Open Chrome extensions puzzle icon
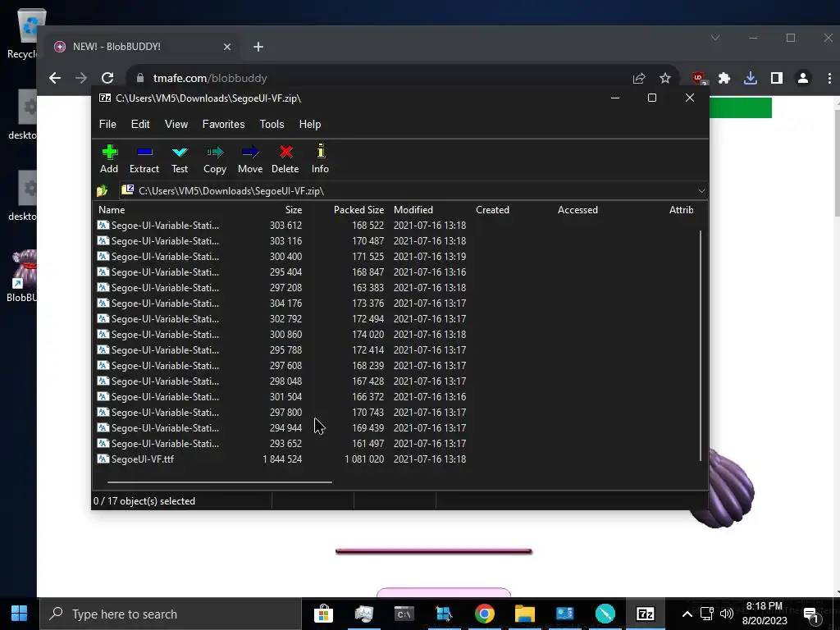This screenshot has width=840, height=630. [724, 78]
